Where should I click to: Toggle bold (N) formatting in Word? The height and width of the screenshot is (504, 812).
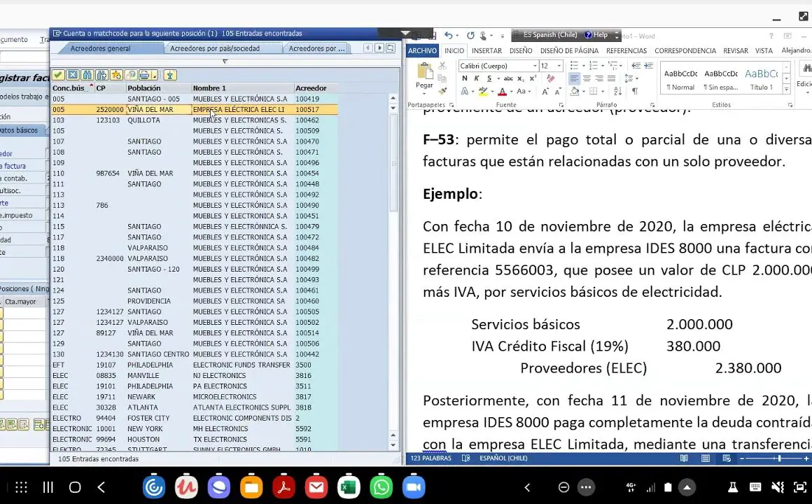pos(465,78)
